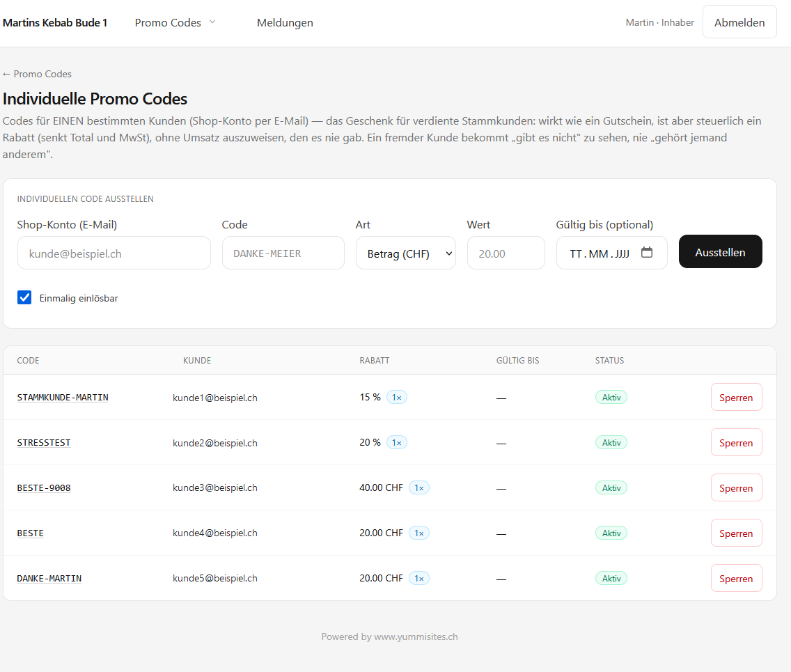791x672 pixels.
Task: Click 1× badge in DANKE-MARTIN row
Action: click(x=419, y=578)
